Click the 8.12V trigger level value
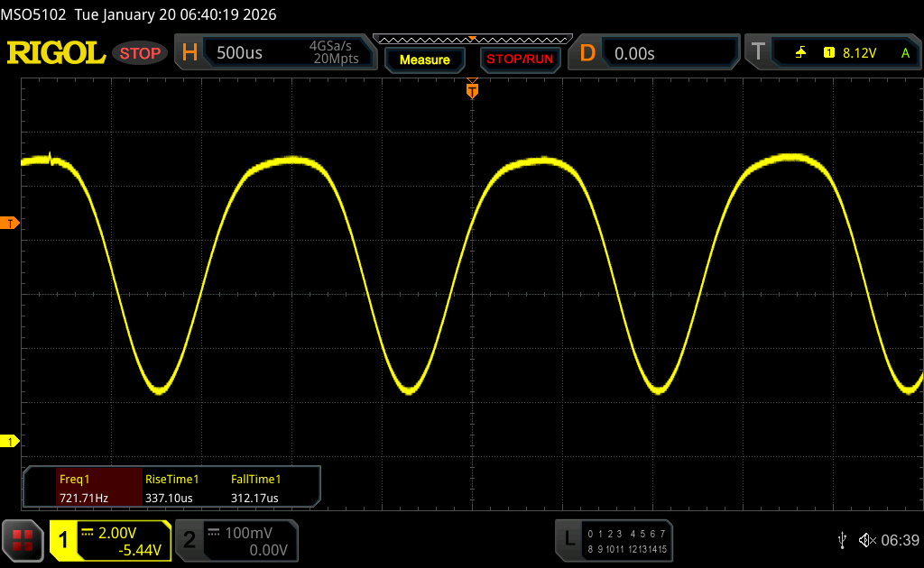This screenshot has width=924, height=568. [859, 53]
